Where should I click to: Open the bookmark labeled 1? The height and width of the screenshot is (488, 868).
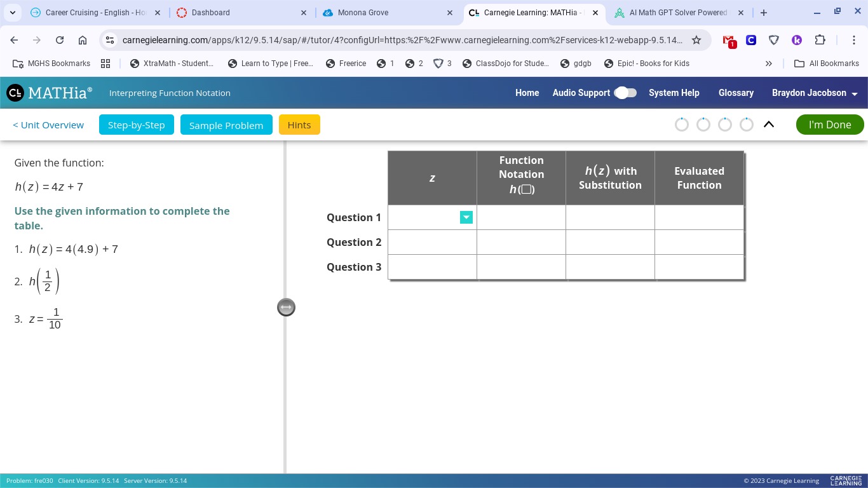[386, 64]
